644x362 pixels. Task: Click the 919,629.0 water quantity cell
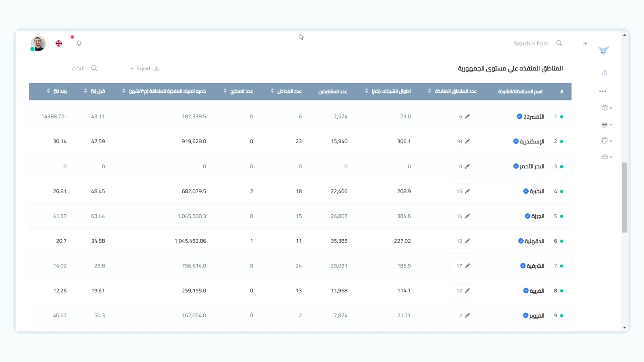(194, 142)
